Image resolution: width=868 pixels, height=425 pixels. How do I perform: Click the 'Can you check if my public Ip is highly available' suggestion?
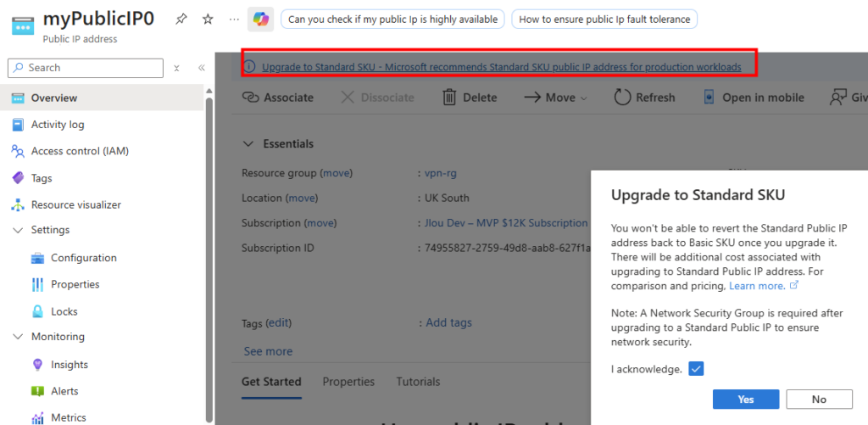coord(393,20)
